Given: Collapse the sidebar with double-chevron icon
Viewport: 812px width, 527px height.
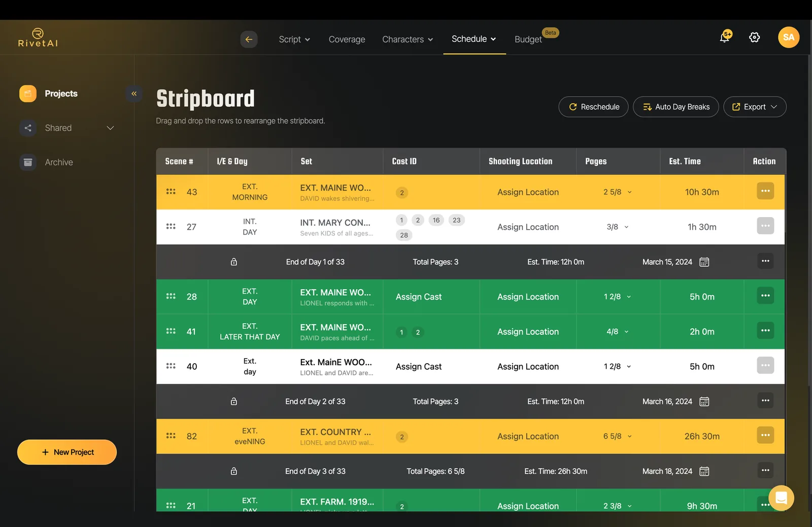Looking at the screenshot, I should click(x=134, y=93).
